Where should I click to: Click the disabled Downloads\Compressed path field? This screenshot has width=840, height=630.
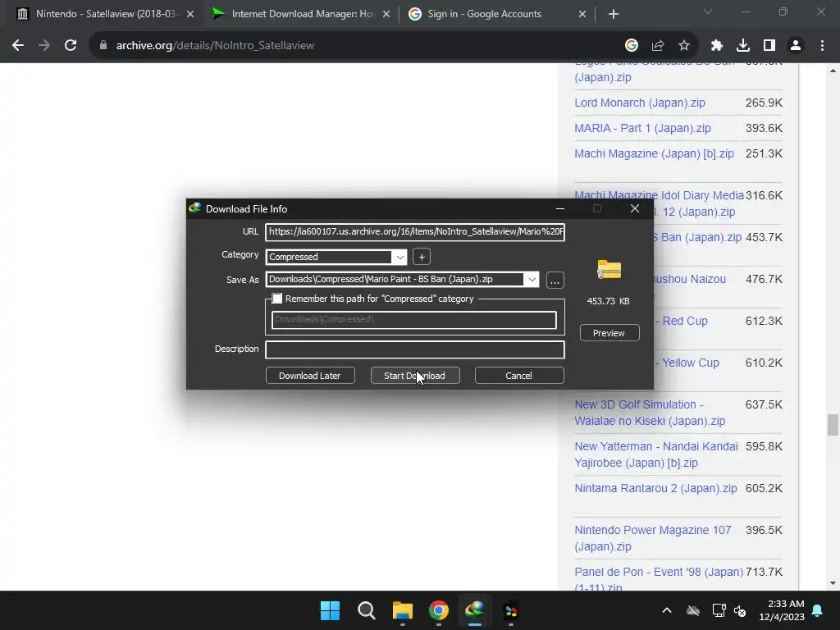pos(414,320)
